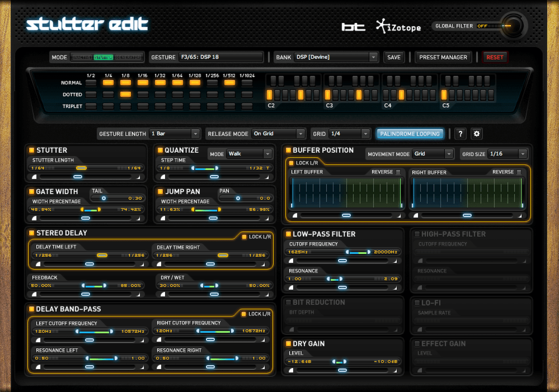
Task: Click right curve icon under Low-Pass Resonance
Action: (x=395, y=287)
